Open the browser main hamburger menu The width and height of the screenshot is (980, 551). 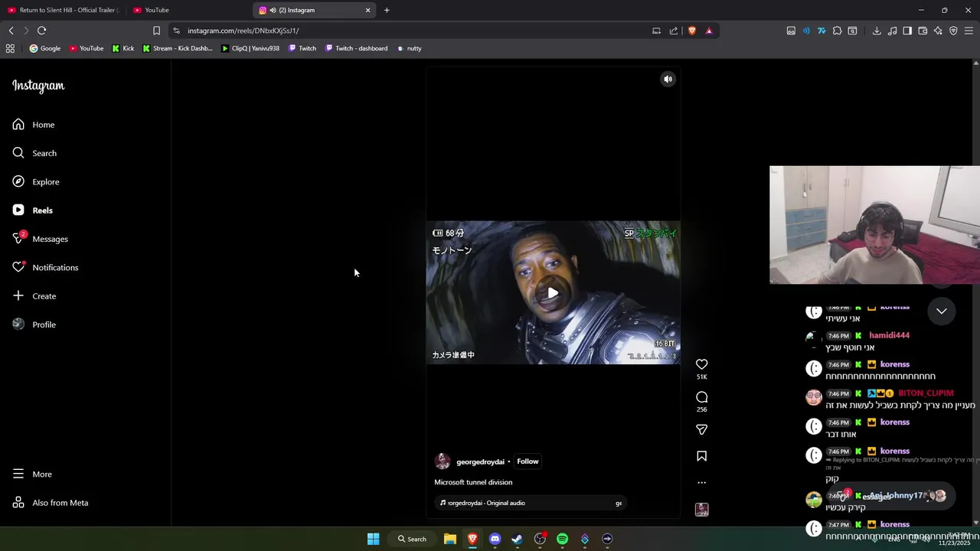point(969,31)
